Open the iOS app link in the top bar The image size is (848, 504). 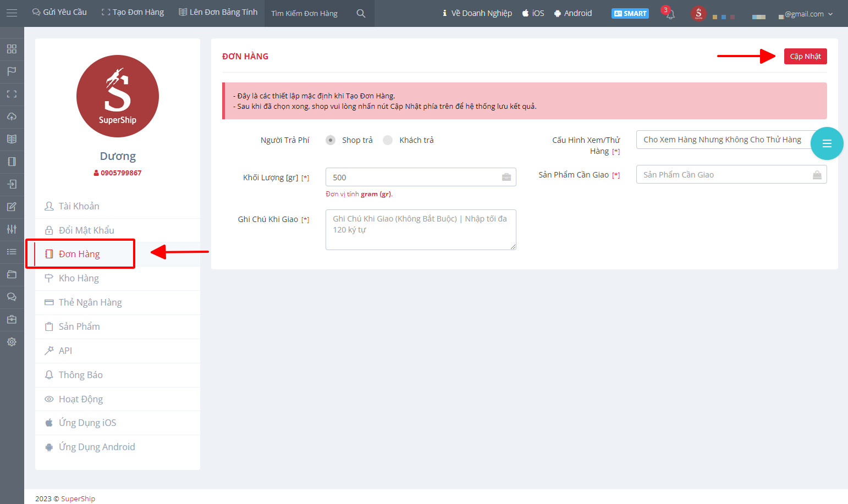click(533, 13)
